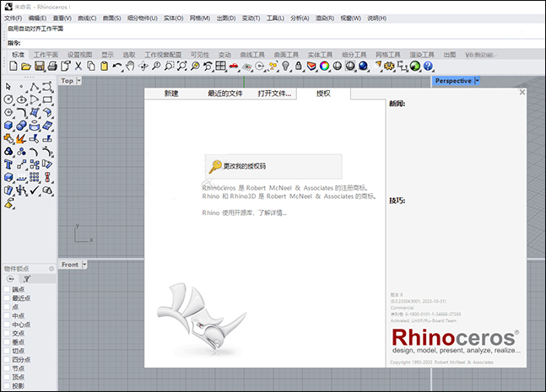546x392 pixels.
Task: Click the Open folder icon in toolbar
Action: 25,66
